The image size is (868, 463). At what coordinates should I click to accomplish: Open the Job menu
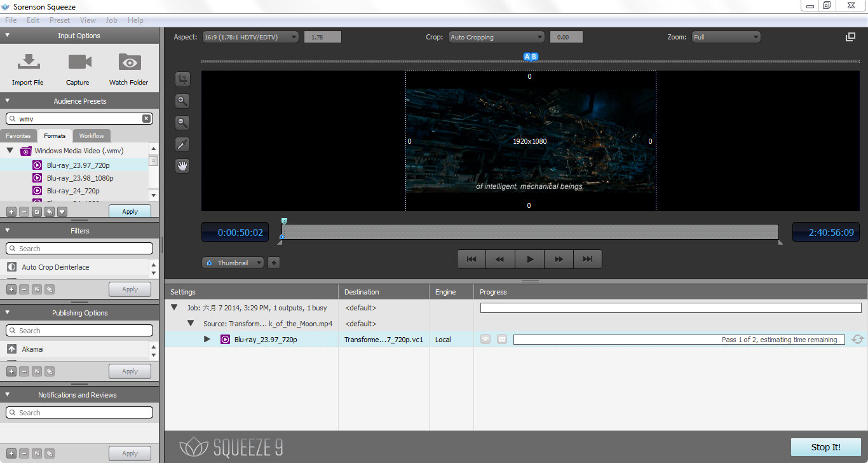(112, 20)
